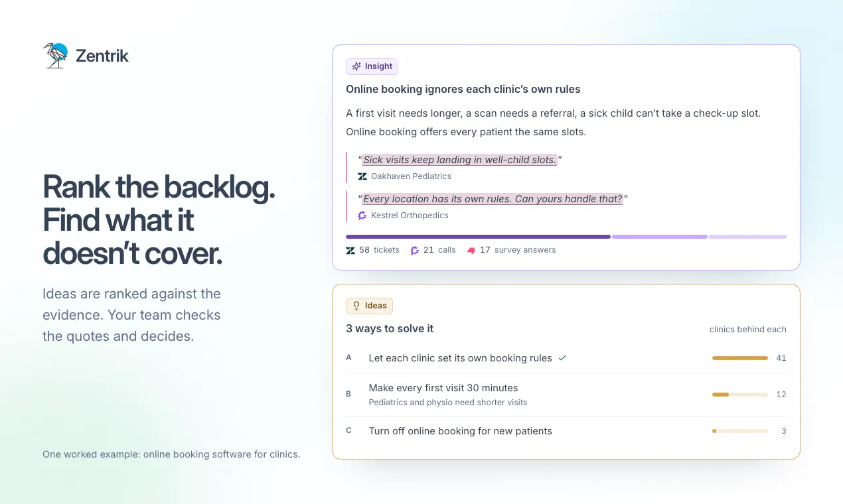Select the dark purple tickets bar segment
The width and height of the screenshot is (843, 504).
pos(478,237)
